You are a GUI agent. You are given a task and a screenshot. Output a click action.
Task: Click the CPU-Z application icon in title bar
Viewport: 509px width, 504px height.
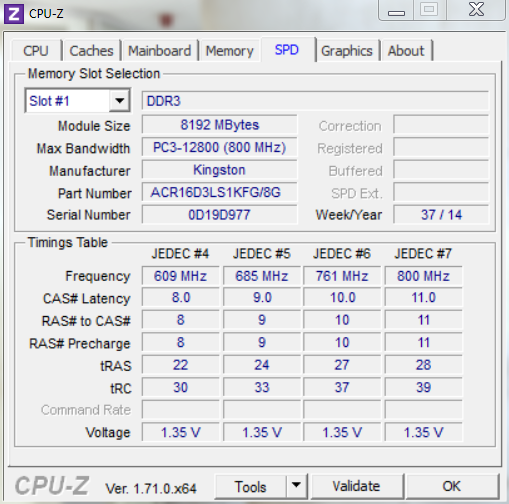14,14
